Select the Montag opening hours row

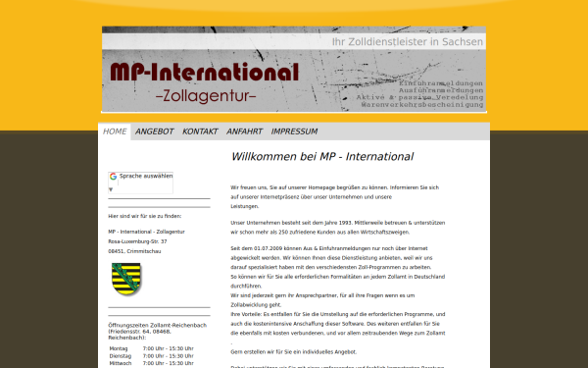[152, 348]
